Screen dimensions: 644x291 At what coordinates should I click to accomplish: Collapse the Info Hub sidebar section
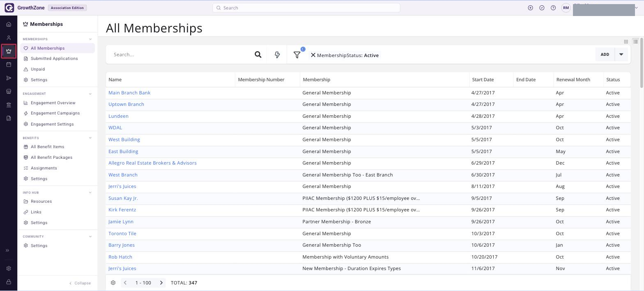click(90, 192)
